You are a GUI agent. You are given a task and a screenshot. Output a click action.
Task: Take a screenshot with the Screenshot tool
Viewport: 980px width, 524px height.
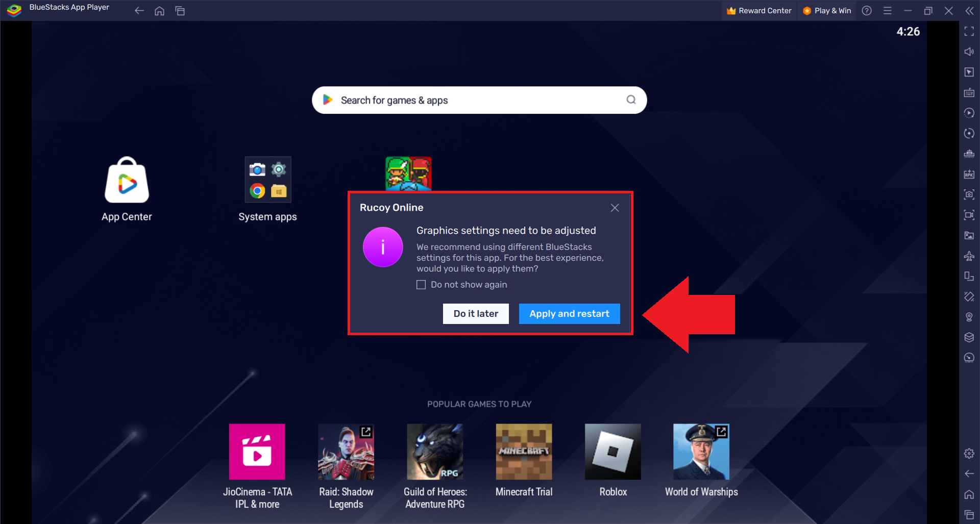(969, 194)
